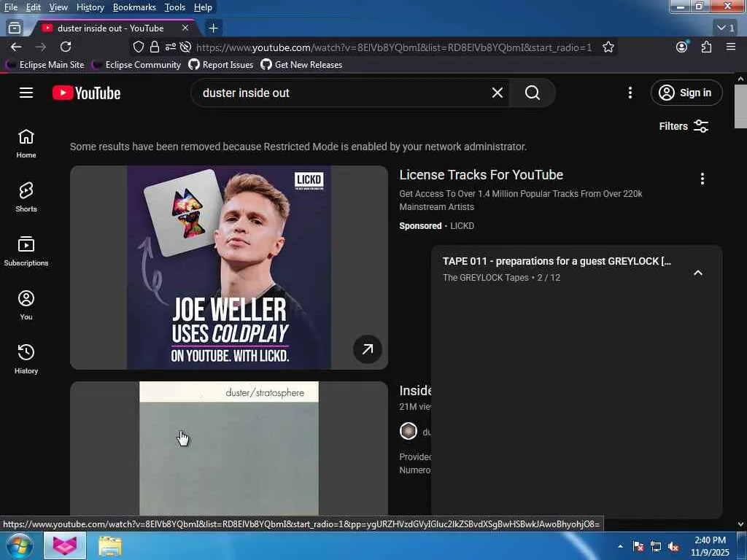Open Subscriptions in sidebar
The image size is (747, 560).
pyautogui.click(x=26, y=252)
